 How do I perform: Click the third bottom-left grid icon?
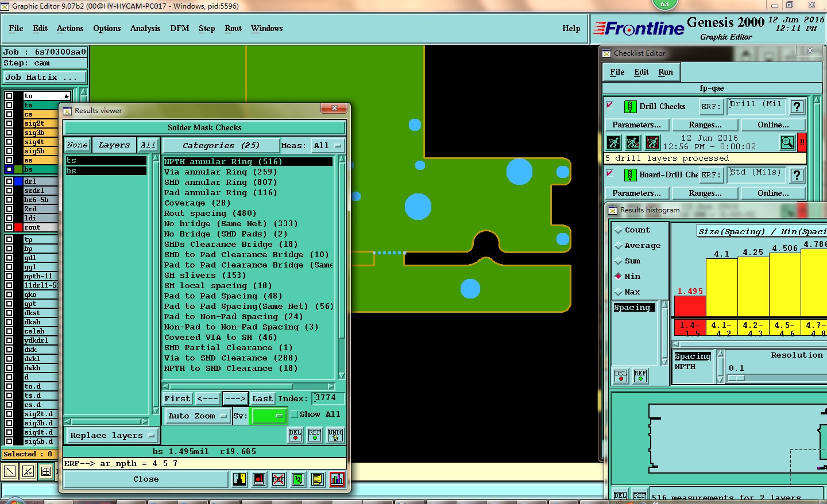pyautogui.click(x=47, y=472)
